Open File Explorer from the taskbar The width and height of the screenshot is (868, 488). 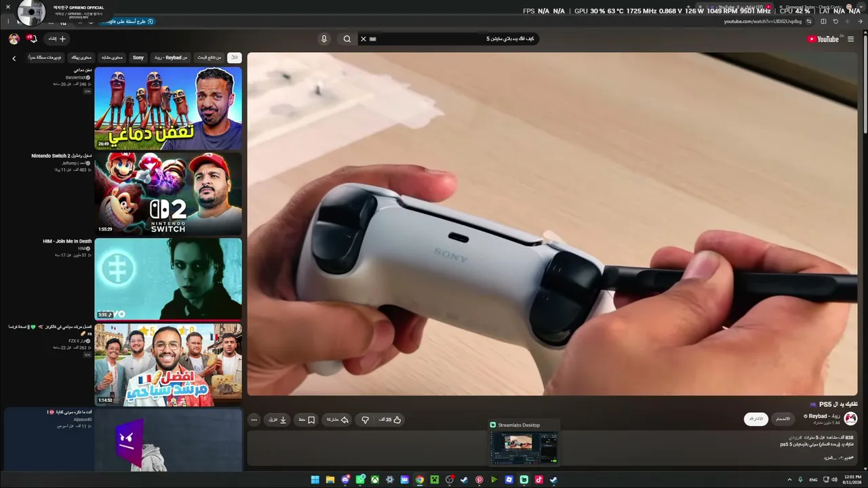pyautogui.click(x=330, y=480)
